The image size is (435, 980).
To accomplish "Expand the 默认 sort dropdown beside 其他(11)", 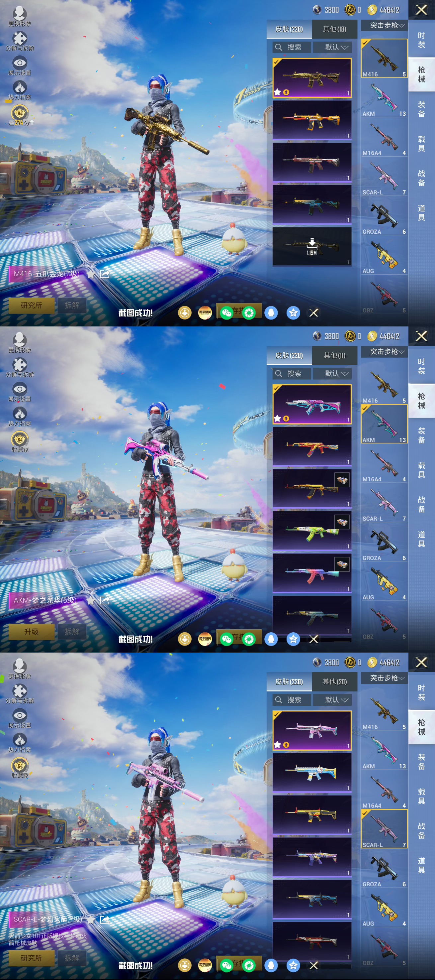I will tap(332, 374).
